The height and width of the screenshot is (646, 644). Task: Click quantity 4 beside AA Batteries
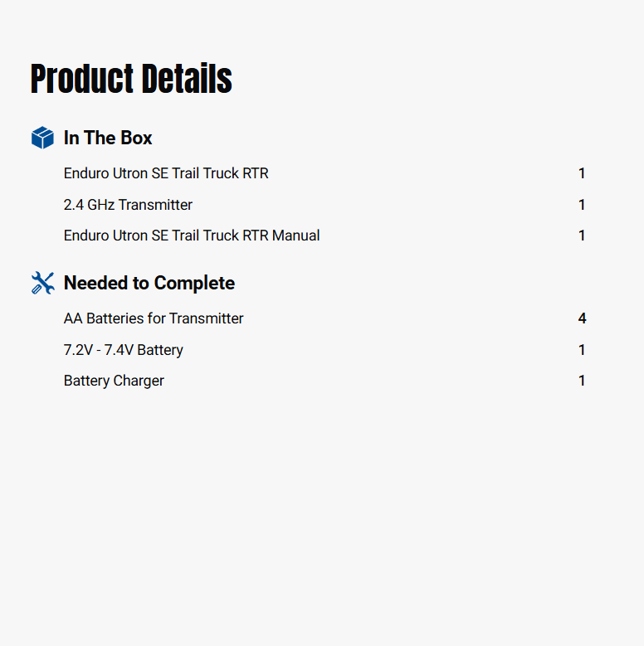point(582,318)
